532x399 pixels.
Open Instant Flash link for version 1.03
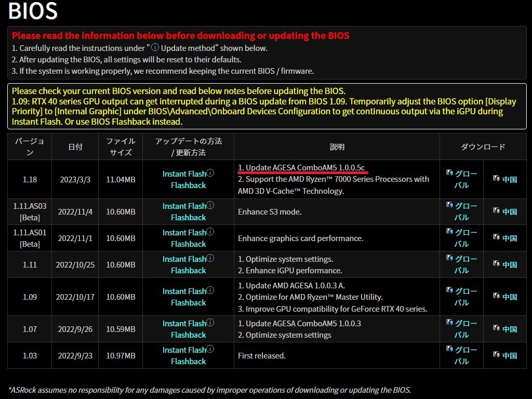(184, 350)
